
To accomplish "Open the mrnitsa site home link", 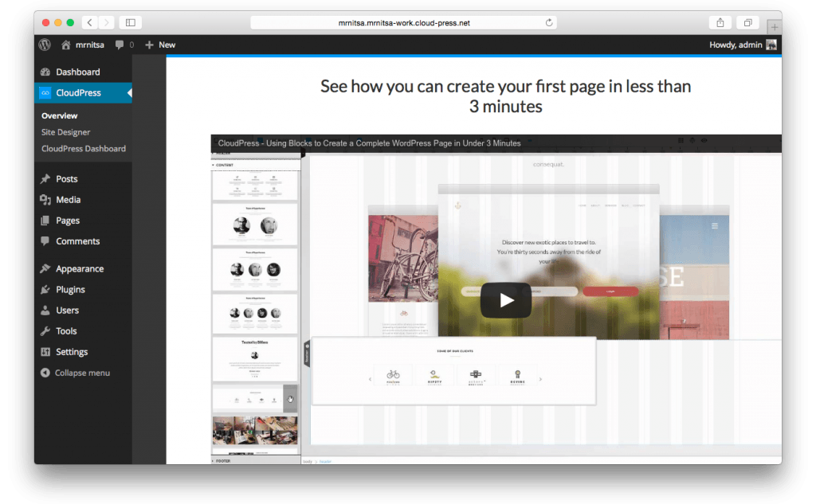I will pyautogui.click(x=83, y=45).
